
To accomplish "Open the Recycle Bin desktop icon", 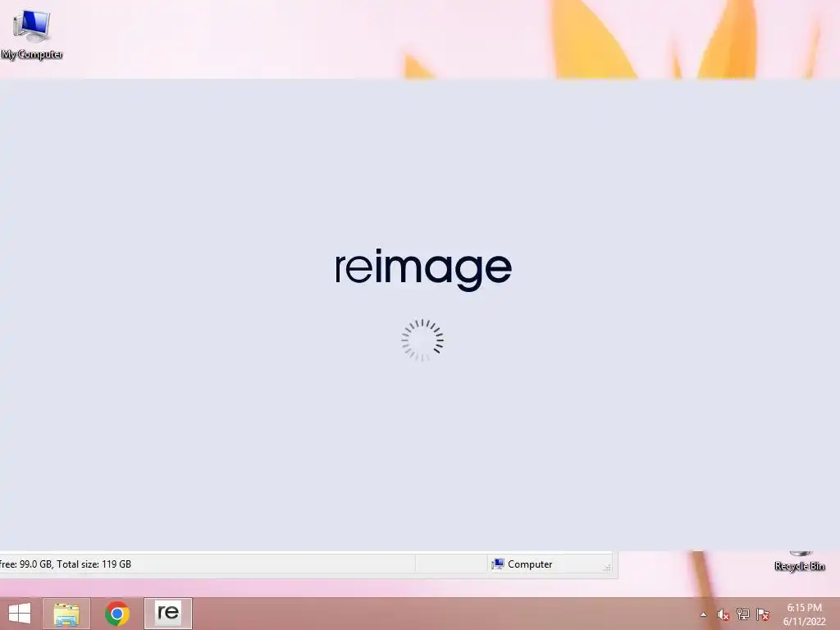I will pos(799,562).
